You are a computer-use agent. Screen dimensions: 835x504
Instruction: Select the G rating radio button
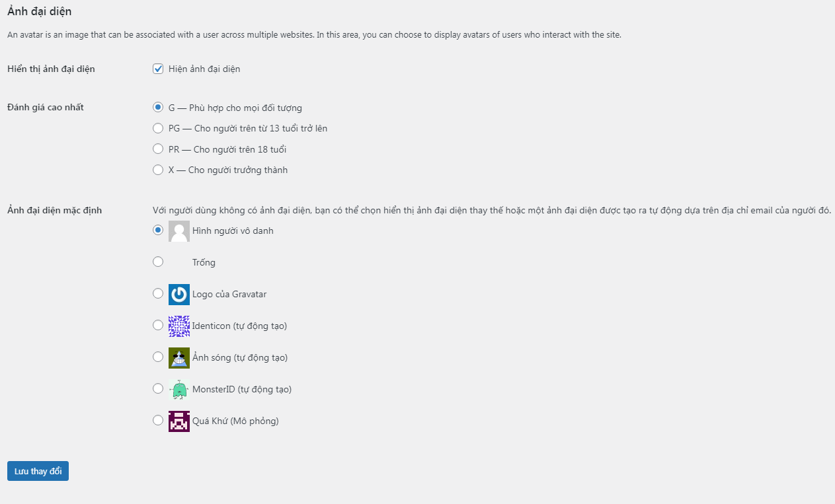tap(158, 107)
